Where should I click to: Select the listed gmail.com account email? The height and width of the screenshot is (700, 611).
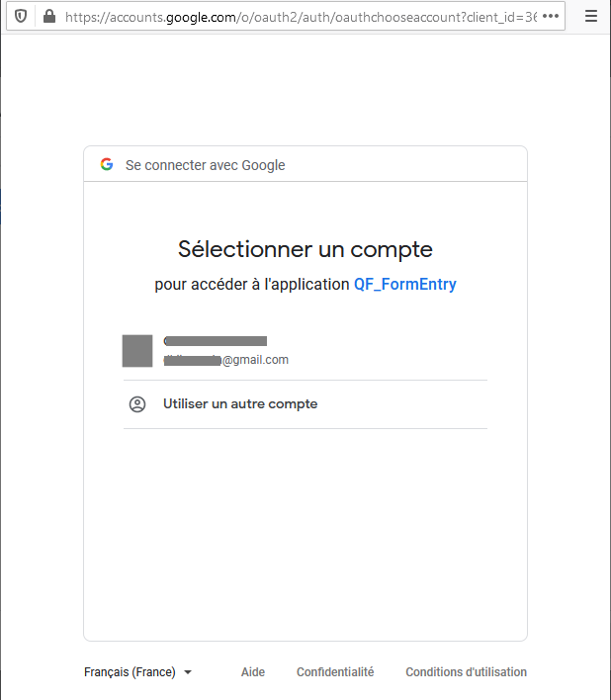[x=226, y=360]
